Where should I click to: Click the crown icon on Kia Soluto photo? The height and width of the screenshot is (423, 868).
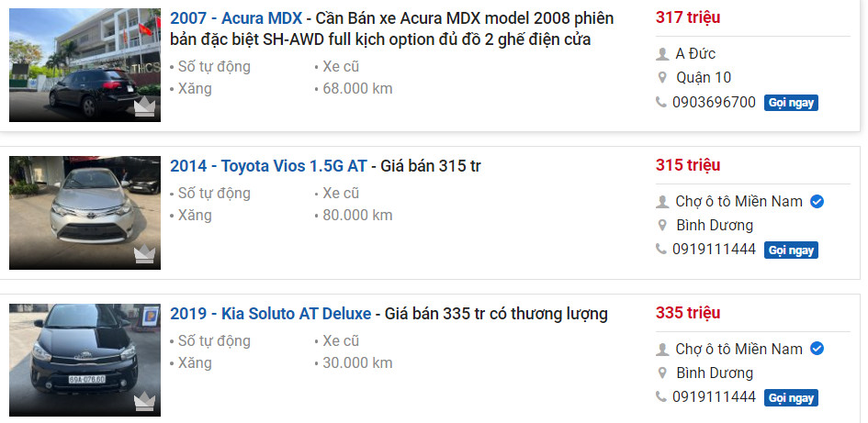pyautogui.click(x=145, y=403)
